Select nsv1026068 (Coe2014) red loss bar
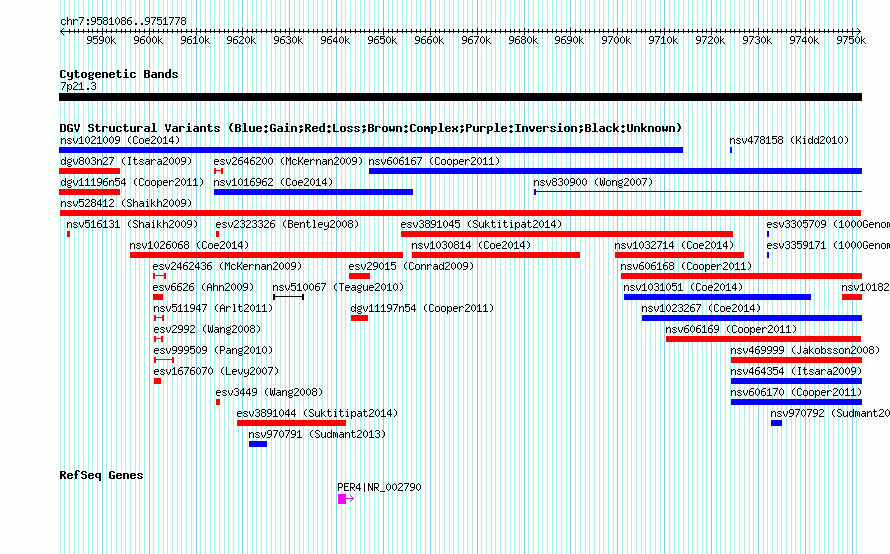 tap(266, 255)
